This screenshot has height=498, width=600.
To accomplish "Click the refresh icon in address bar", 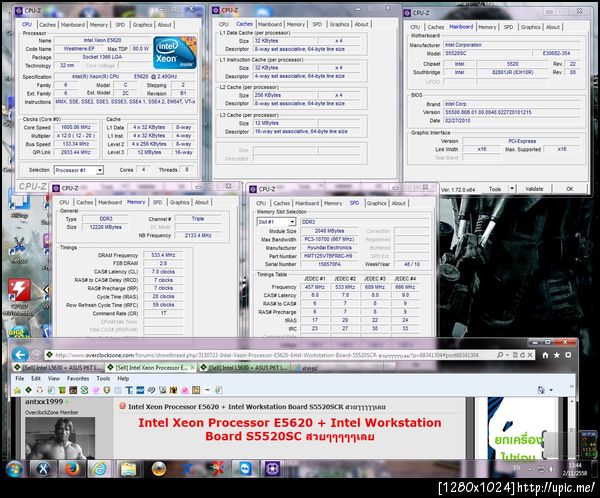I will click(522, 355).
